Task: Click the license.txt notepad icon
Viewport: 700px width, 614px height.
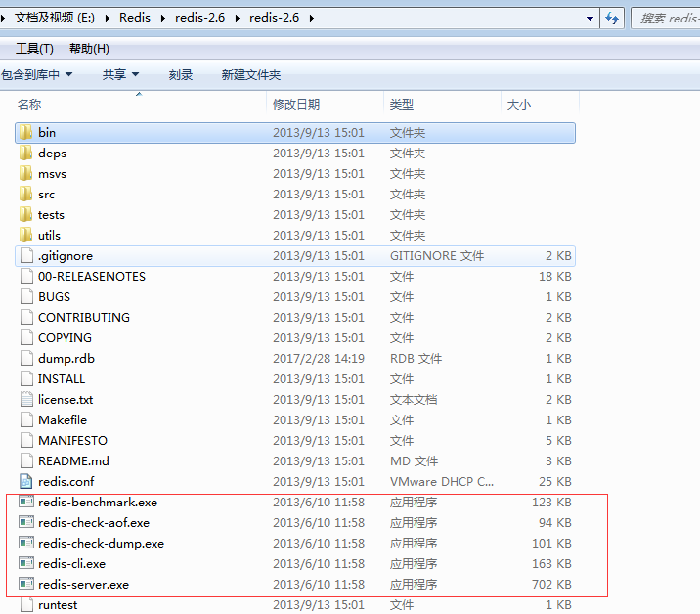Action: coord(26,399)
